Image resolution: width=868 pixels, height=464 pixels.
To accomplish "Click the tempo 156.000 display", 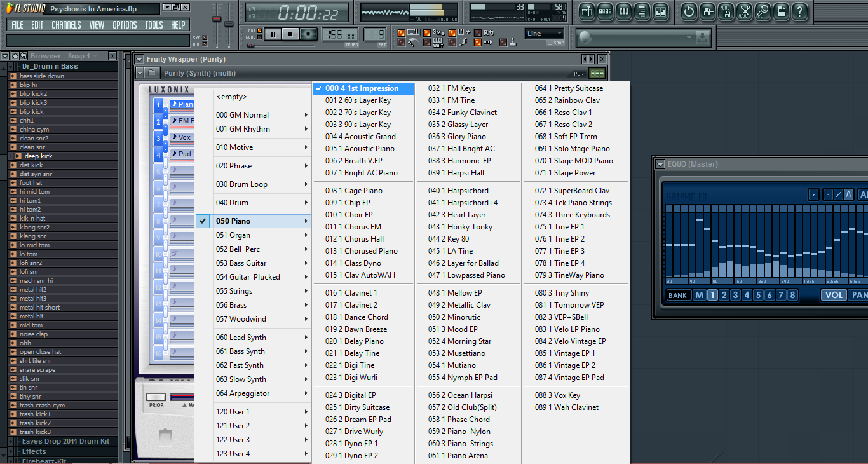I will [x=340, y=34].
